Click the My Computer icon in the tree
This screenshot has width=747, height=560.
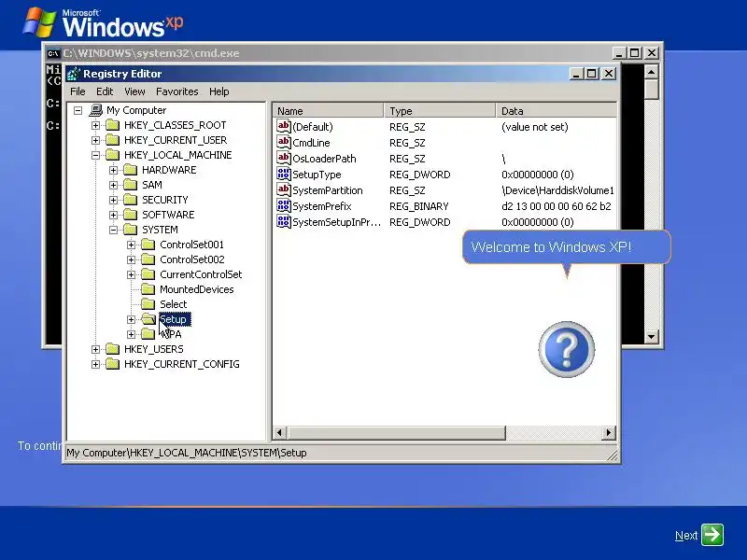click(x=96, y=110)
